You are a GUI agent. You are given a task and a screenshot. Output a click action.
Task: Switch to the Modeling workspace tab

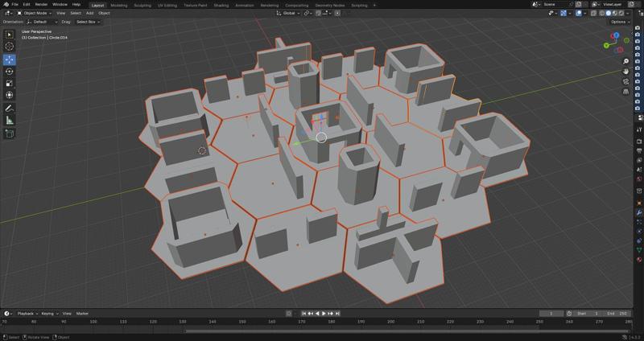pos(118,6)
